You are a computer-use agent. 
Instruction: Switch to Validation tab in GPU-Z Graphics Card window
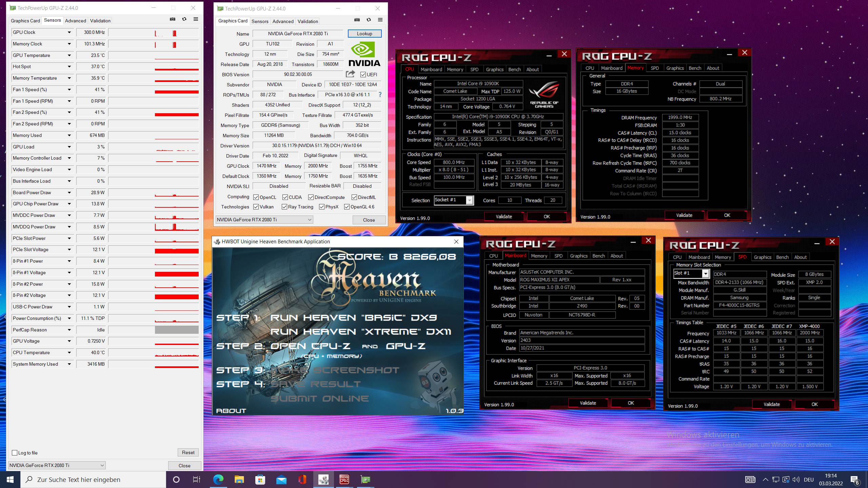[x=308, y=21]
